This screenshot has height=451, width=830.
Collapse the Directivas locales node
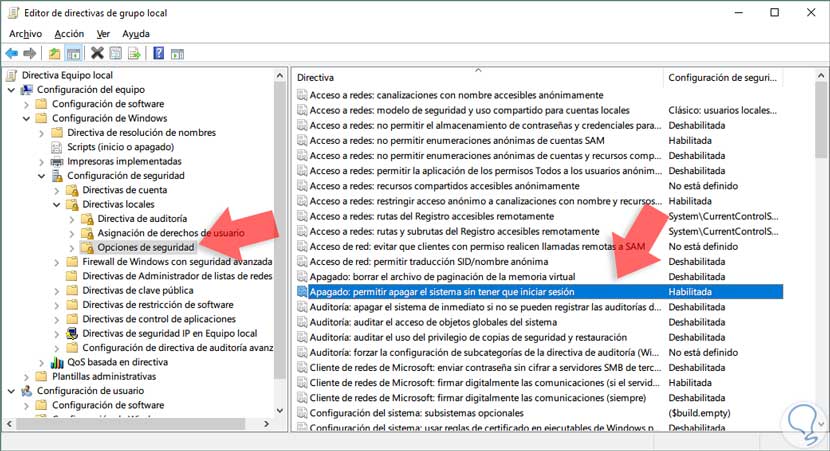coord(57,204)
